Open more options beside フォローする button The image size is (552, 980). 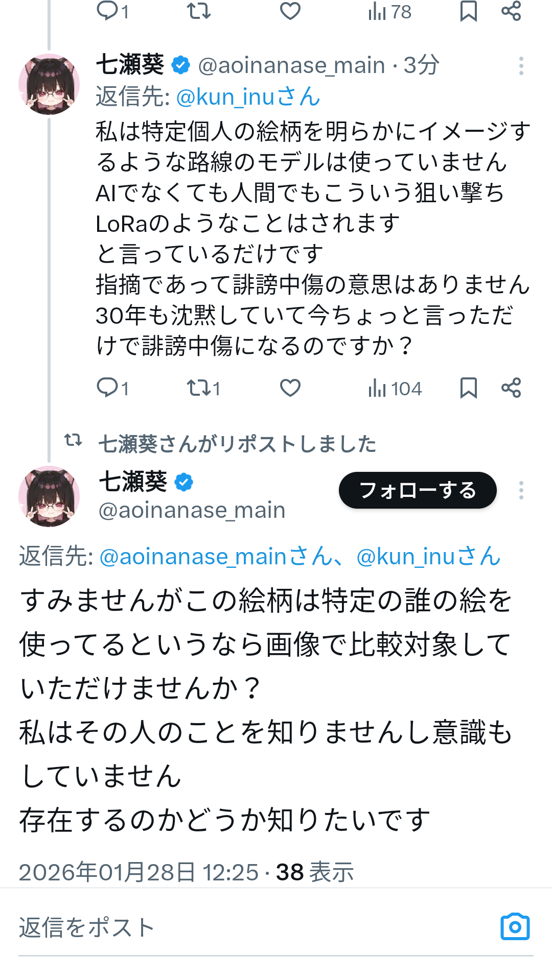[x=521, y=490]
